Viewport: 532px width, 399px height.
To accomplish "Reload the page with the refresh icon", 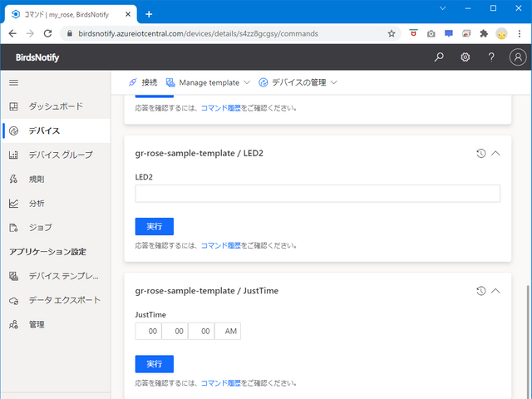I will (48, 33).
